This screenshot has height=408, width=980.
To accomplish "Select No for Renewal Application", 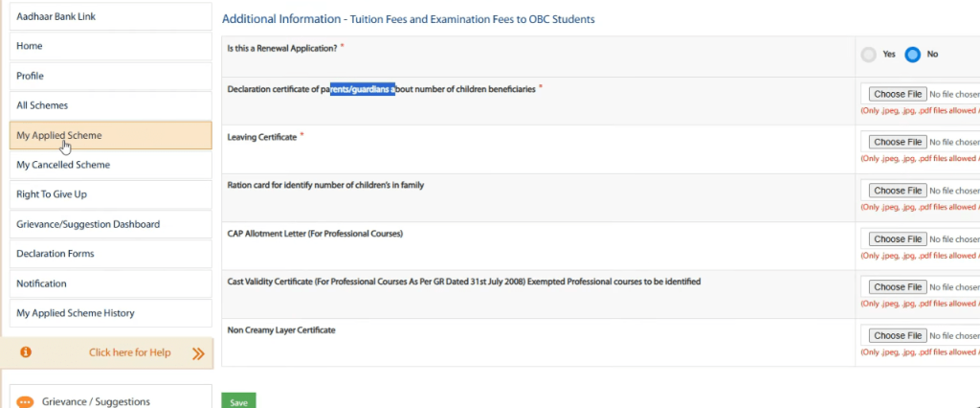I will click(912, 55).
